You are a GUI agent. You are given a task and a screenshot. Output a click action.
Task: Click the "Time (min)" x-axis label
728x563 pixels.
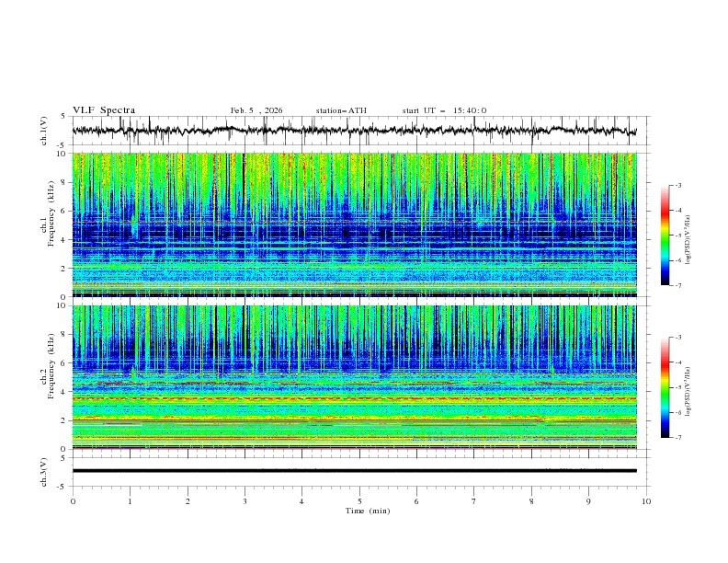368,511
